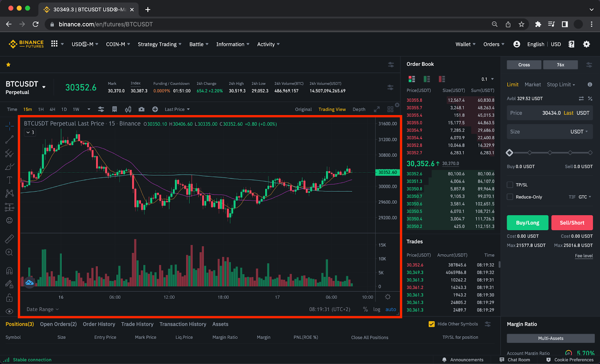Toggle lock all drawing tools
This screenshot has width=600, height=364.
(9, 298)
